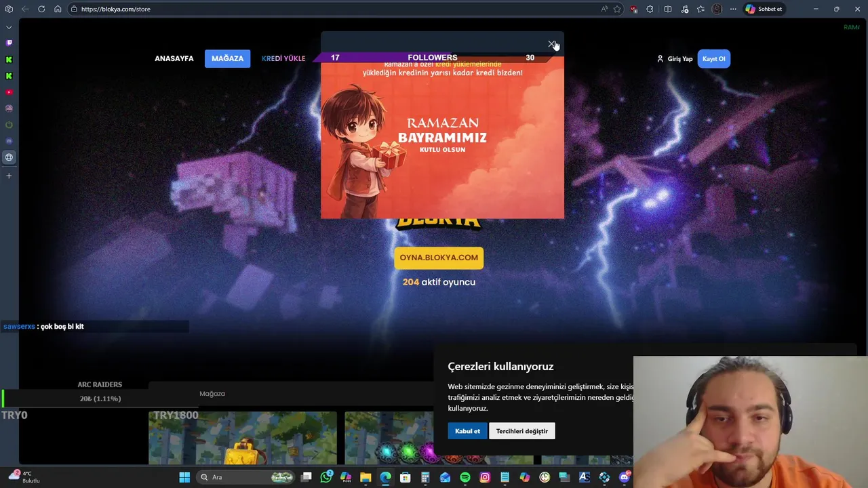Switch to the Twitch vertical tab

pyautogui.click(x=9, y=43)
